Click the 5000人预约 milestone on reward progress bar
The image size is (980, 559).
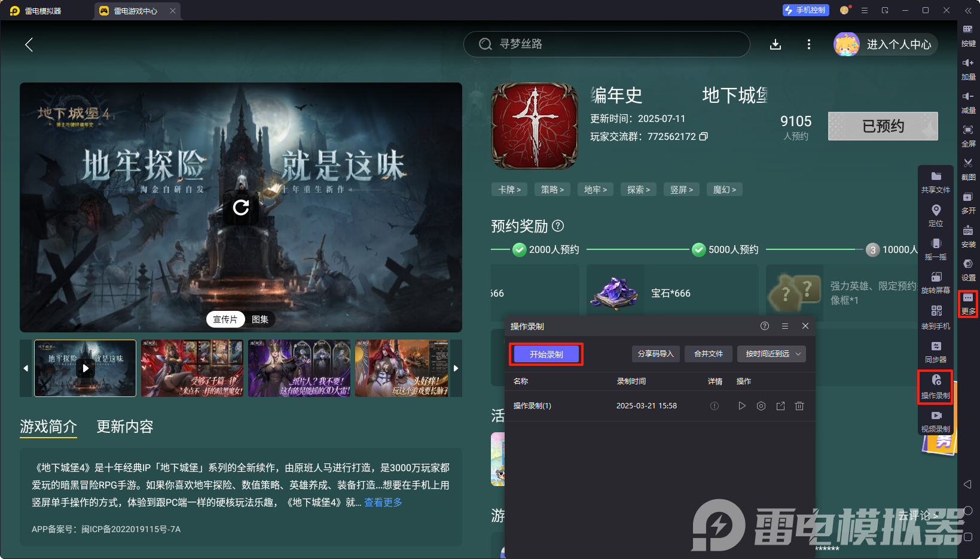click(698, 249)
